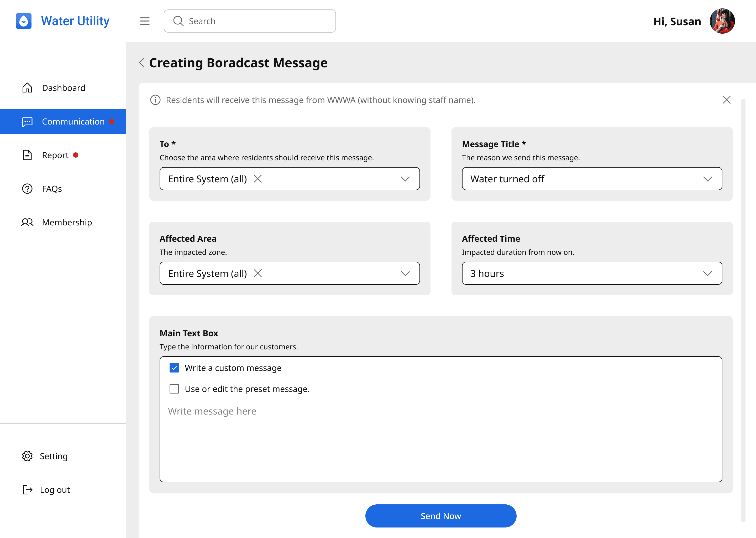Open the Affected Area dropdown arrow
This screenshot has height=538, width=756.
point(405,273)
